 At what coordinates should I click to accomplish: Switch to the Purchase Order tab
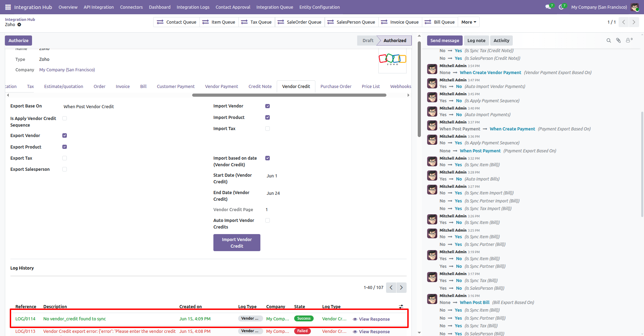336,87
